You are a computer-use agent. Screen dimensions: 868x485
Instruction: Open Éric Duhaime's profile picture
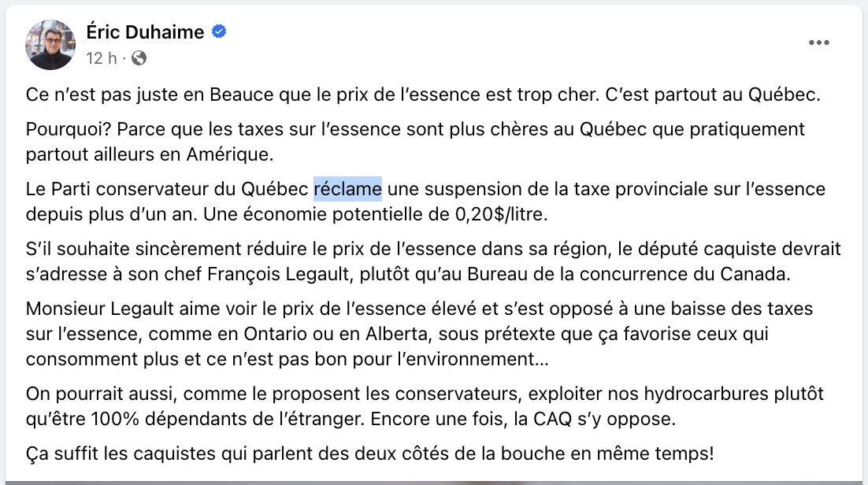coord(50,45)
